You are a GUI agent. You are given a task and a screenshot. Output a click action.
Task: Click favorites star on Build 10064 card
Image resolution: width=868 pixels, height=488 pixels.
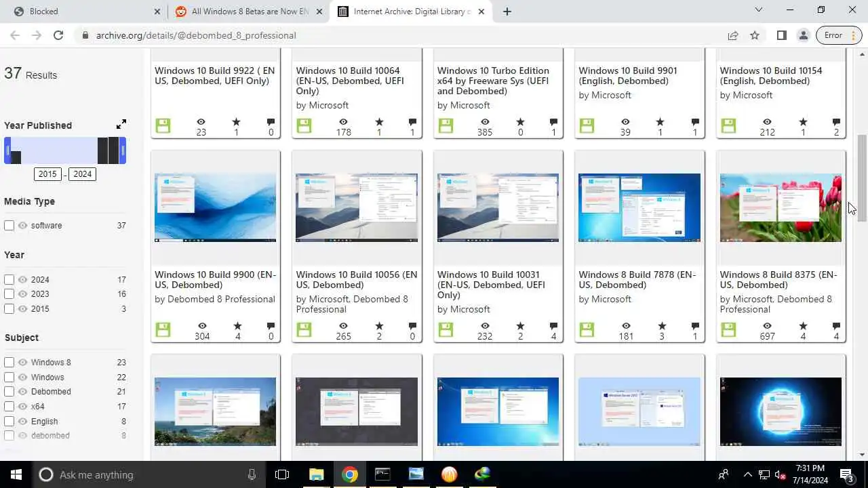pyautogui.click(x=379, y=122)
